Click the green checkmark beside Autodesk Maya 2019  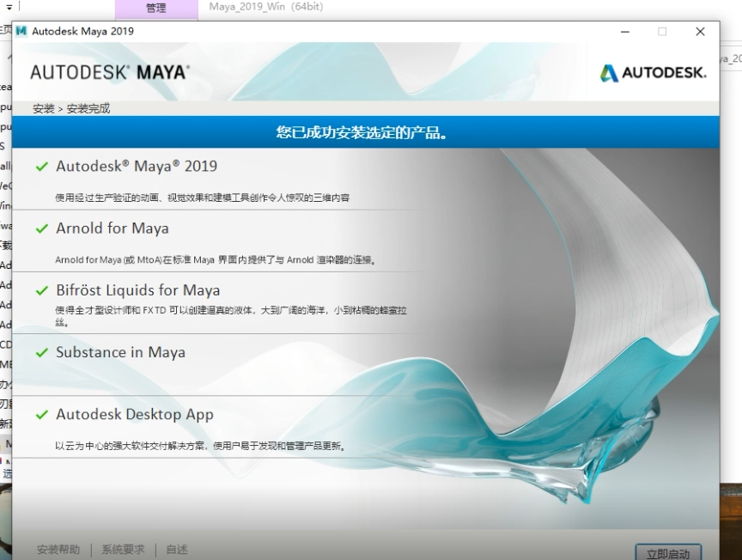[x=42, y=167]
